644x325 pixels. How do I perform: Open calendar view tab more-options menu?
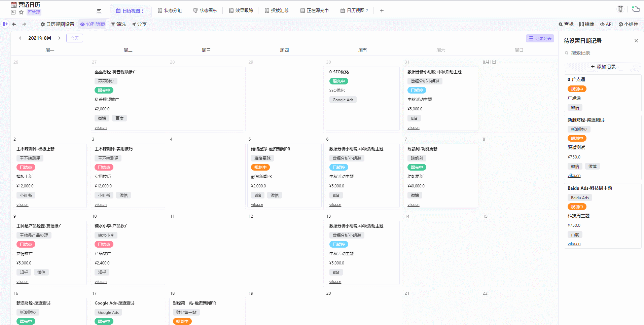click(143, 11)
